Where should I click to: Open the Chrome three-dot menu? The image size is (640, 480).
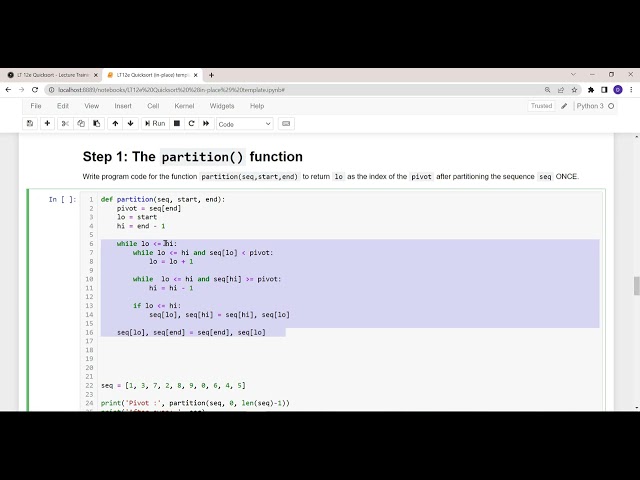click(631, 90)
